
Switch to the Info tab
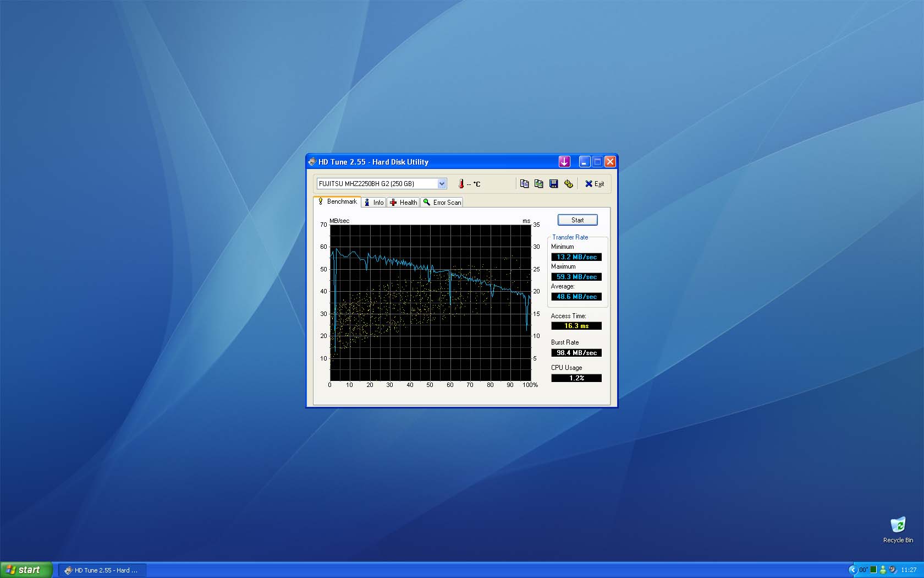click(374, 203)
